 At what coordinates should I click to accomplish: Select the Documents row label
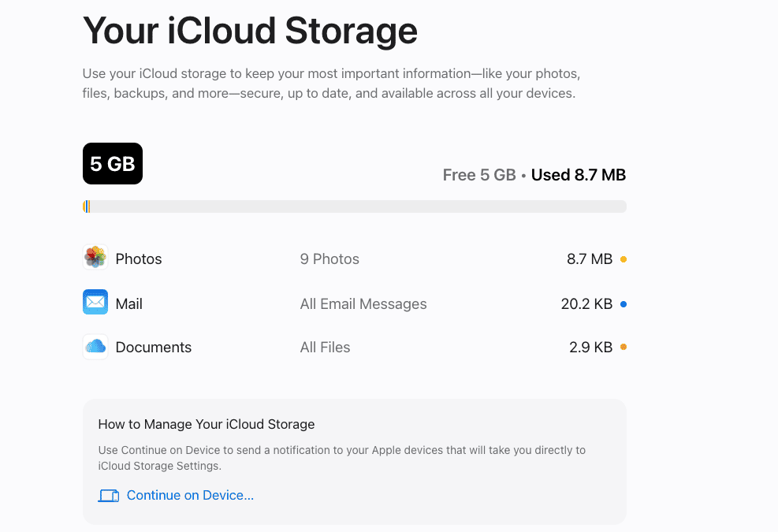[154, 348]
